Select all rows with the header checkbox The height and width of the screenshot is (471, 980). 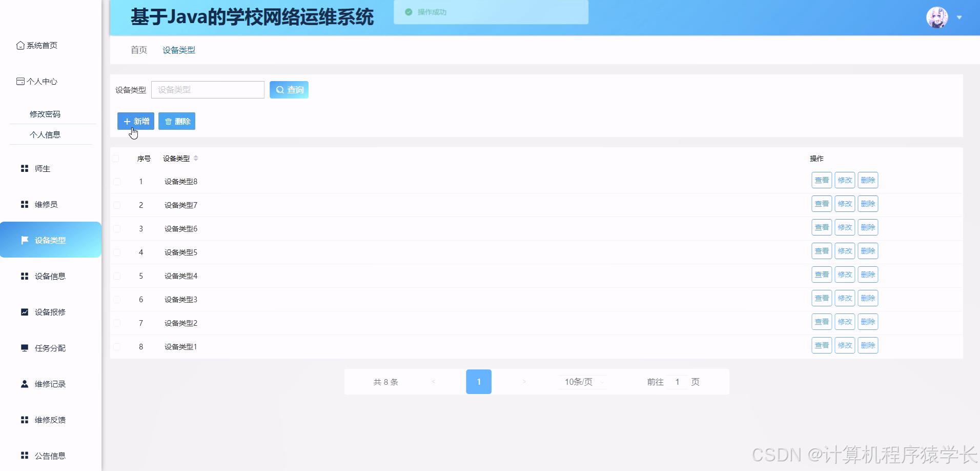click(x=116, y=159)
